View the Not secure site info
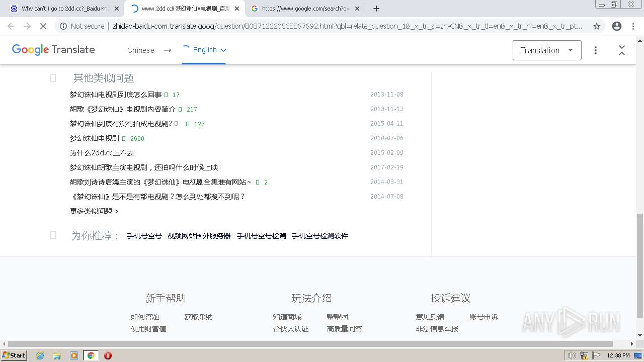 [82, 26]
